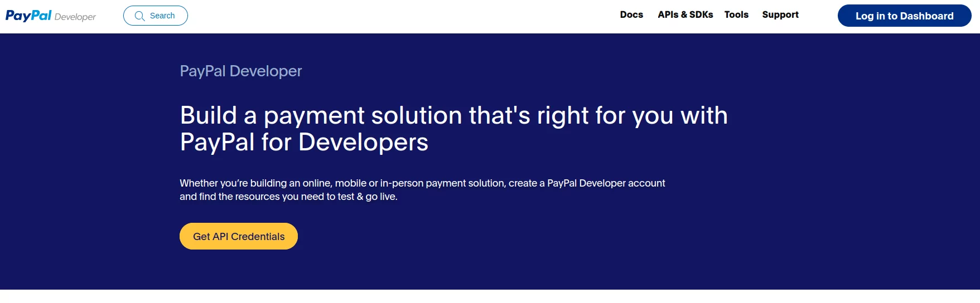Image resolution: width=980 pixels, height=303 pixels.
Task: Click the 'PayPal Developer' hero subtitle text
Action: (x=240, y=71)
